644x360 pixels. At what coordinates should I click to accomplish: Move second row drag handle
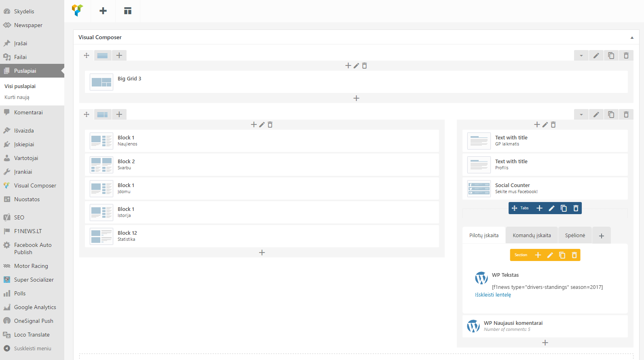(87, 114)
